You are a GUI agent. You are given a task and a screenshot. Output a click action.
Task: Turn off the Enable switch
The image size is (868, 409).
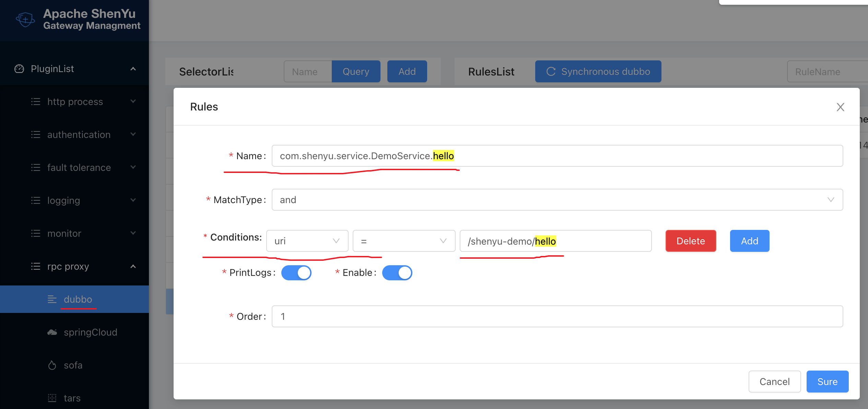click(397, 272)
